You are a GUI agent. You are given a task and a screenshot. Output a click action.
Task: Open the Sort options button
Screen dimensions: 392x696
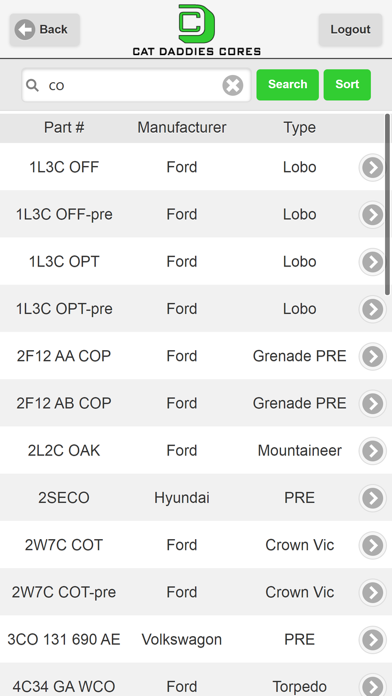(347, 84)
